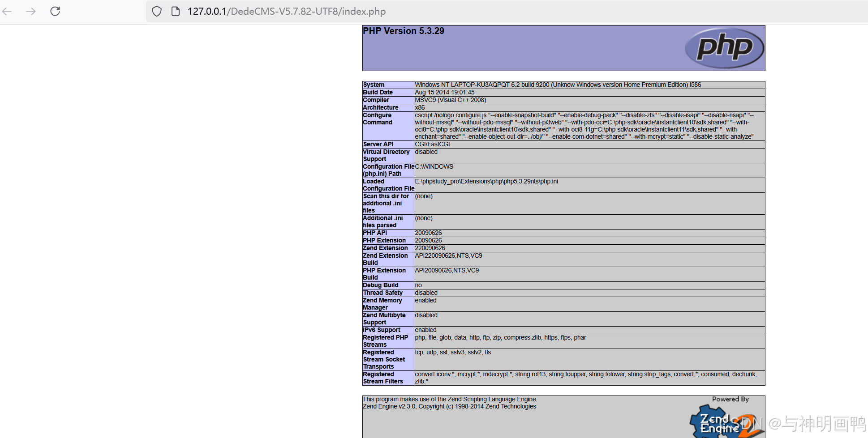Focus the address bar URL field
Viewport: 868px width, 438px height.
click(506, 11)
